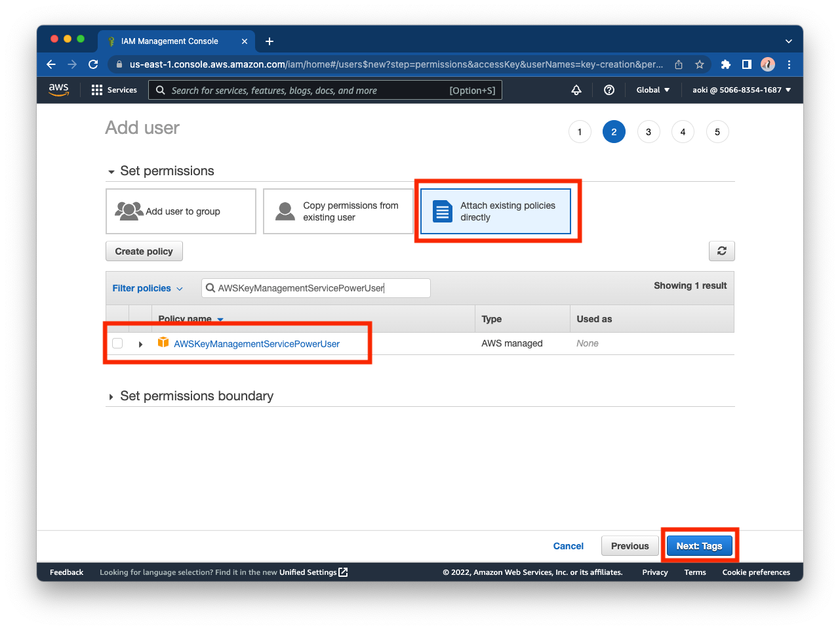840x630 pixels.
Task: Click the Unified Settings external link icon
Action: point(343,572)
